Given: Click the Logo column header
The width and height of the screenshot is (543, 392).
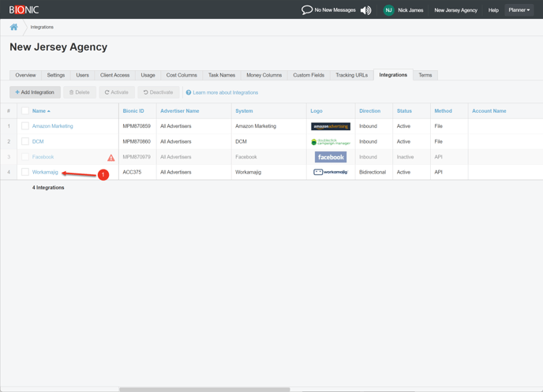Looking at the screenshot, I should [316, 111].
